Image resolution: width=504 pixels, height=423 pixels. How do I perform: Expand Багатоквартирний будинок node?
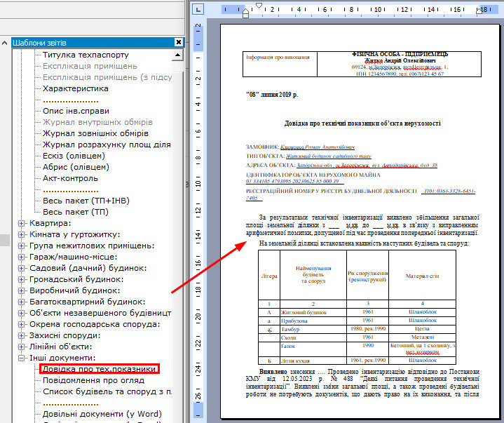tap(21, 302)
